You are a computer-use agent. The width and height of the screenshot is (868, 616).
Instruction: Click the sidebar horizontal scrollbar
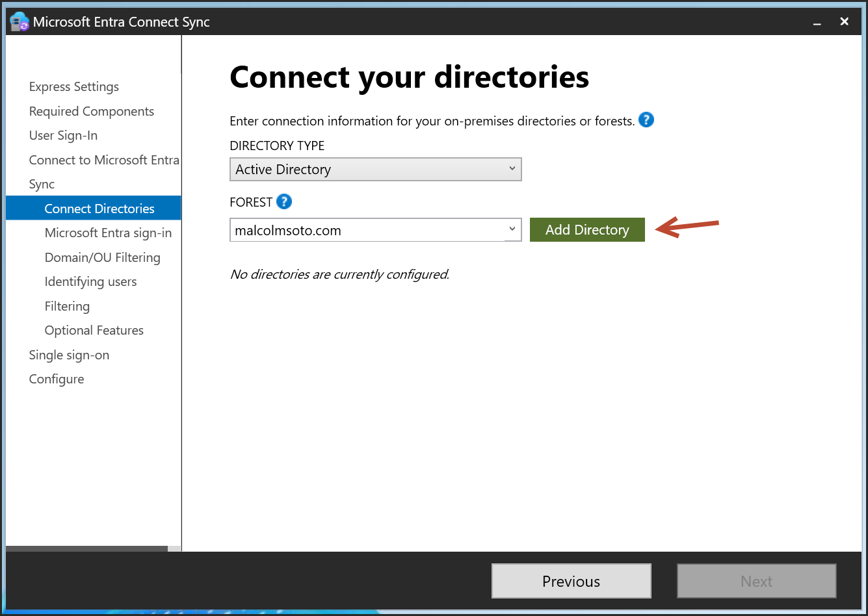click(86, 548)
